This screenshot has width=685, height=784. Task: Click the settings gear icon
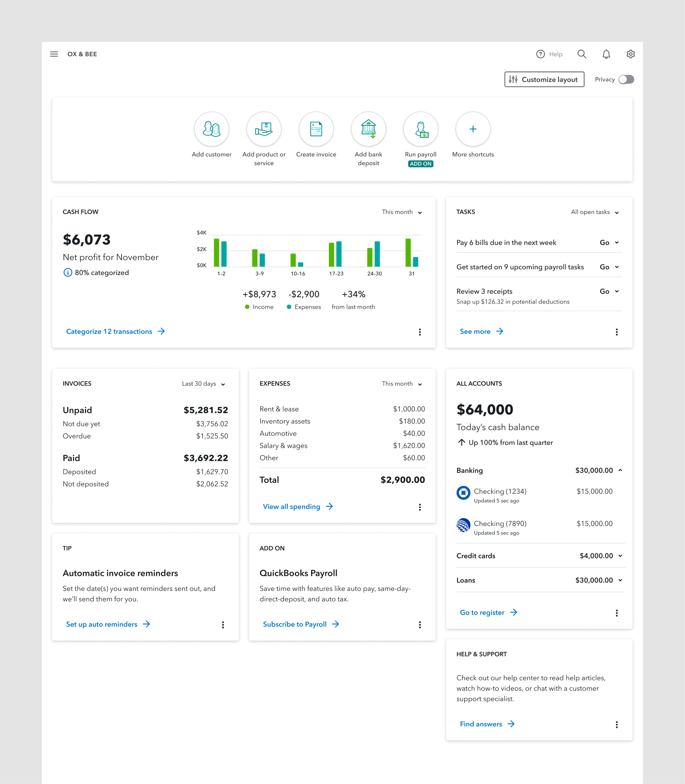pyautogui.click(x=630, y=54)
